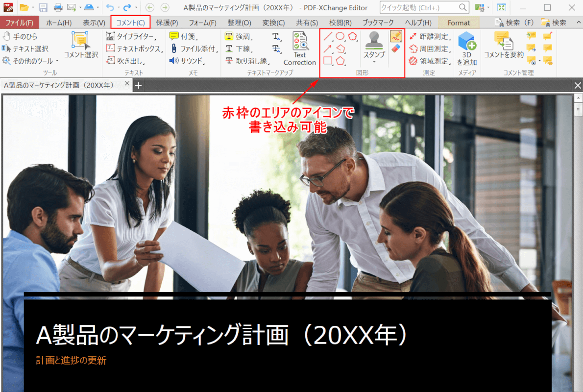
Task: Select the Cloud shape tool
Action: 352,36
